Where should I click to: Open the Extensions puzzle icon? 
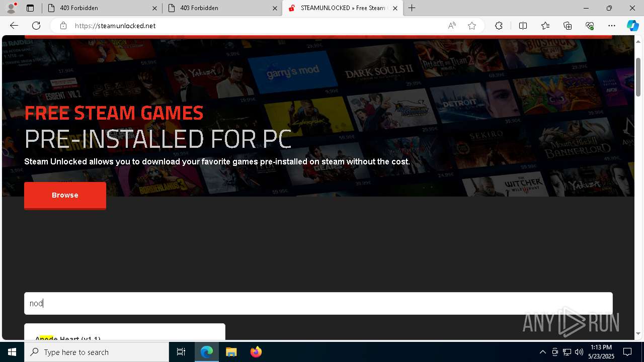pos(499,26)
